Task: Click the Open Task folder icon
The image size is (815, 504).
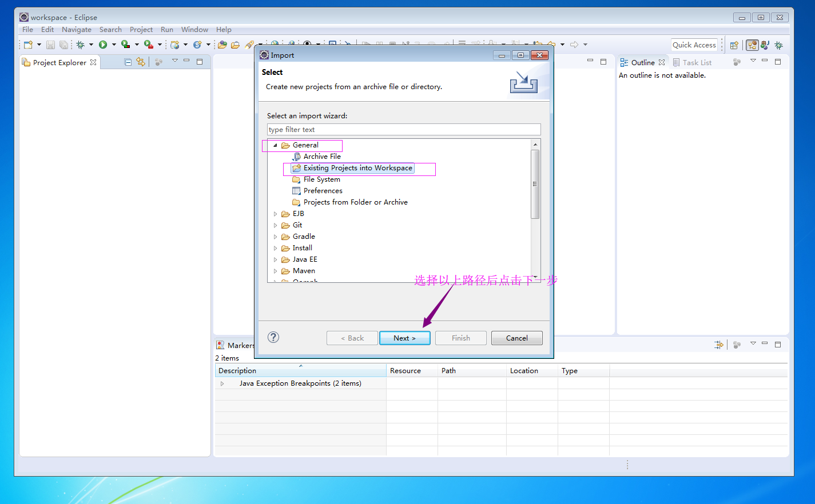Action: [235, 45]
